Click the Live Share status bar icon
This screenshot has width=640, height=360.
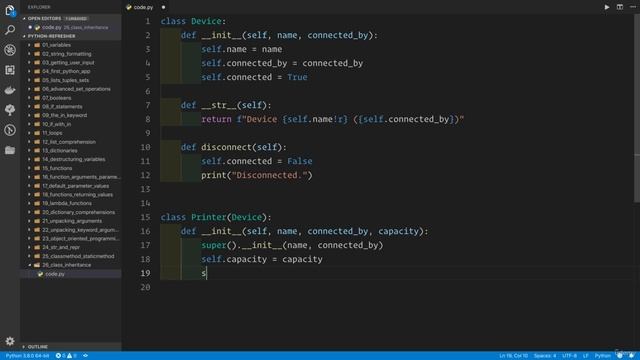[x=85, y=356]
